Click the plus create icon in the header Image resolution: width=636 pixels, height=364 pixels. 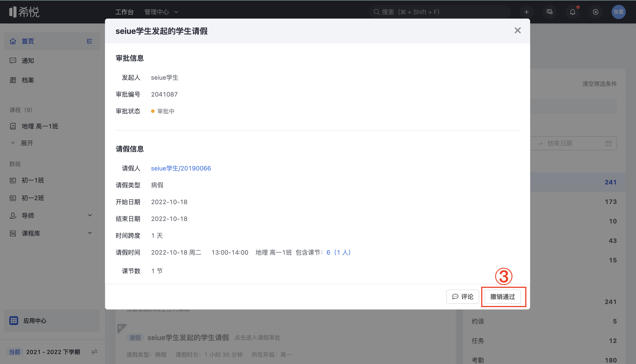526,12
